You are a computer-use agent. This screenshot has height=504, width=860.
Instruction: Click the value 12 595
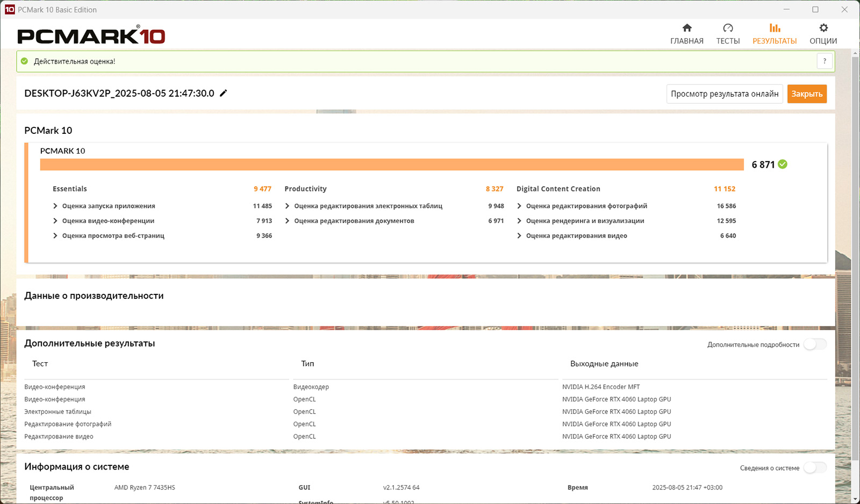(726, 221)
